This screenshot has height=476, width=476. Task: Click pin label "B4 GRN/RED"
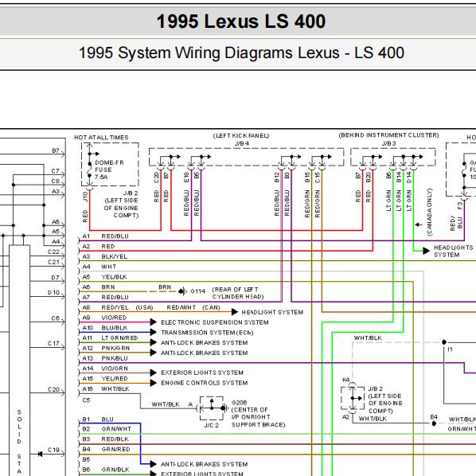pos(106,449)
